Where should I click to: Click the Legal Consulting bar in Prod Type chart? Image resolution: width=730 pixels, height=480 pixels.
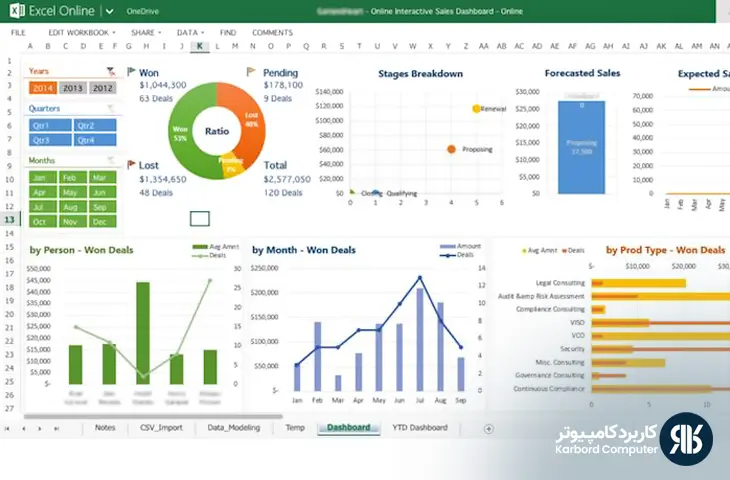[638, 283]
